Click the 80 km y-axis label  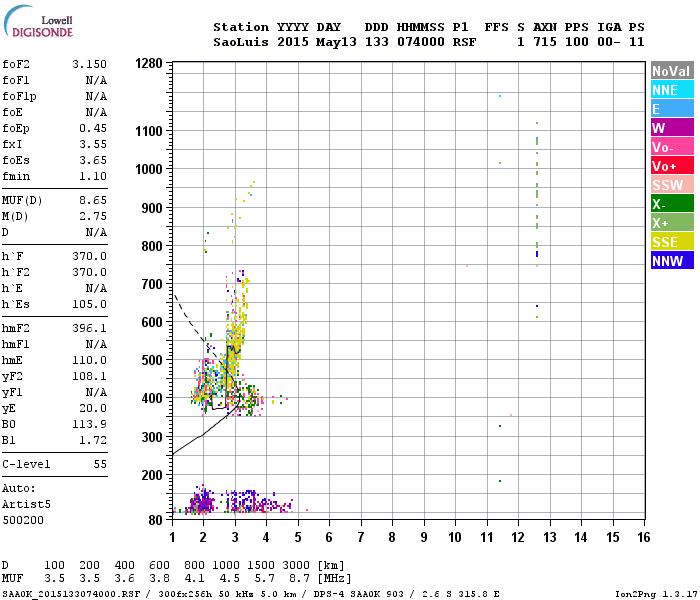click(x=156, y=520)
